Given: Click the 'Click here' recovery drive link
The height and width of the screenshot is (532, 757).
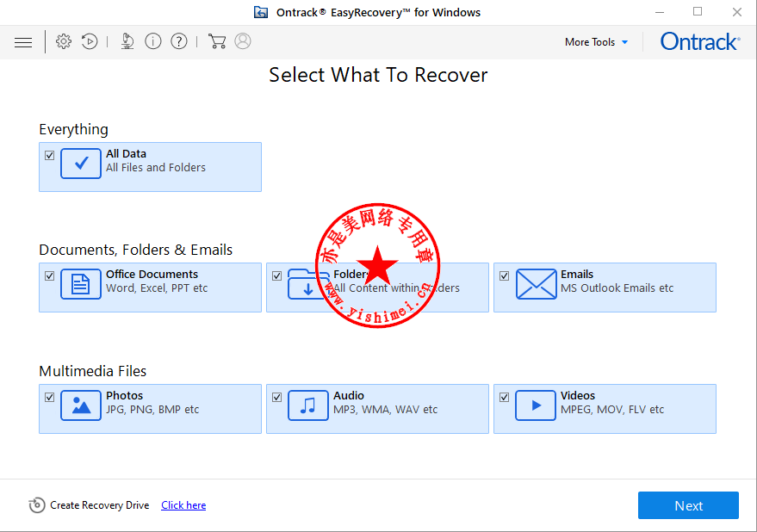Looking at the screenshot, I should click(x=183, y=505).
